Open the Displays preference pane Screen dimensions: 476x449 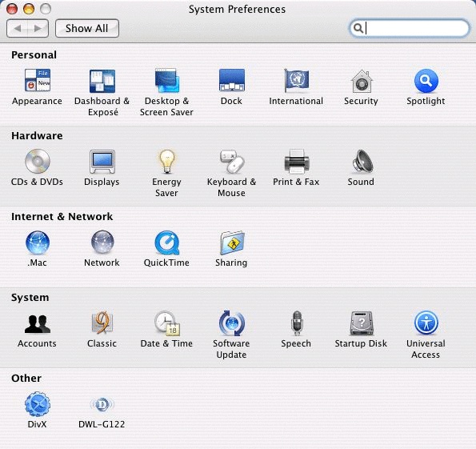coord(102,162)
